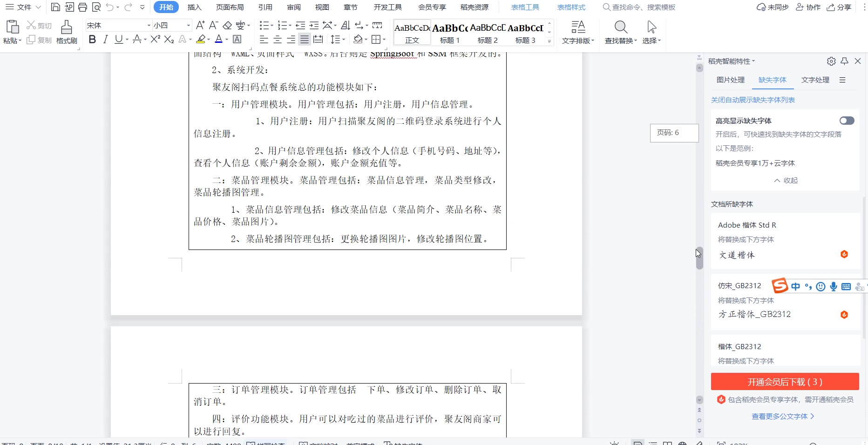
Task: Click the 未同步 cloud sync icon
Action: pyautogui.click(x=773, y=7)
